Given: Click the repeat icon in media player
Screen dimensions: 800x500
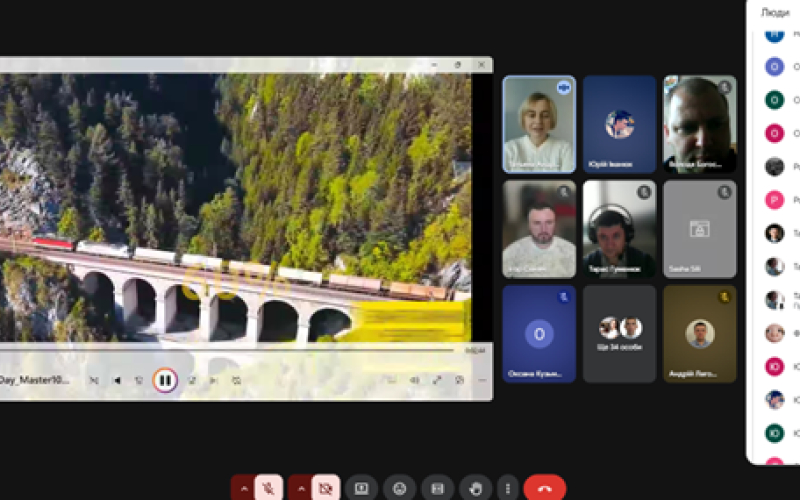Looking at the screenshot, I should (x=236, y=380).
